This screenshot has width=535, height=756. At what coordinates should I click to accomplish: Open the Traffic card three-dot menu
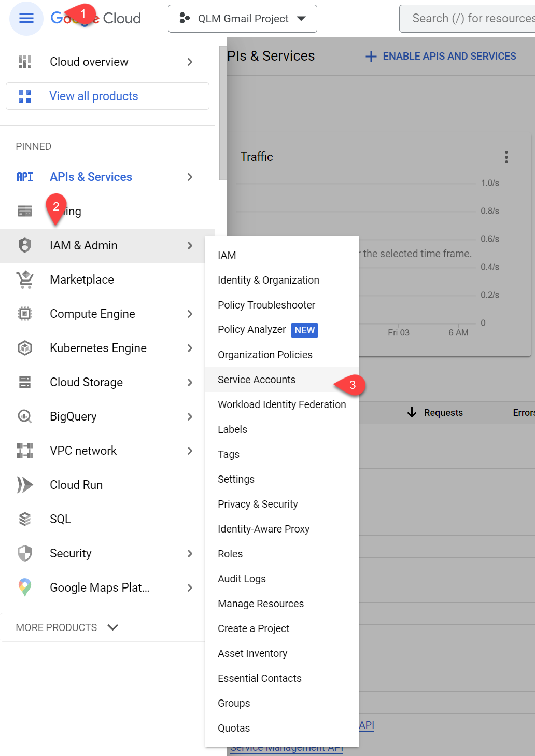pos(506,157)
